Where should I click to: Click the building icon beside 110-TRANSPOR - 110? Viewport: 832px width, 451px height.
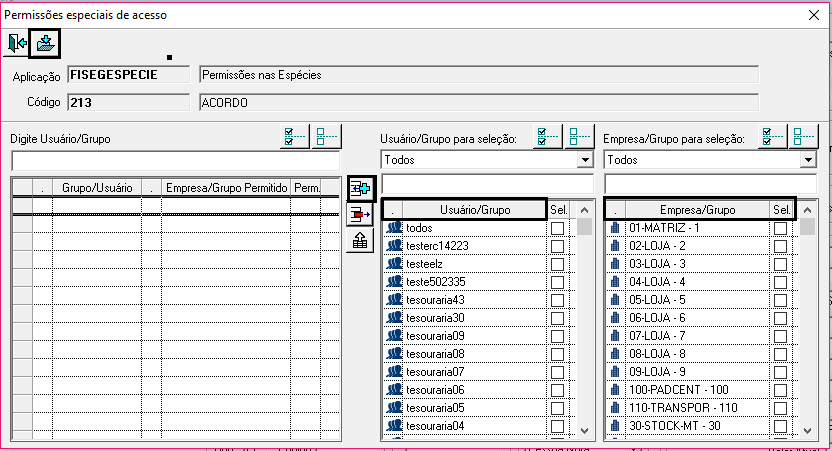point(616,408)
